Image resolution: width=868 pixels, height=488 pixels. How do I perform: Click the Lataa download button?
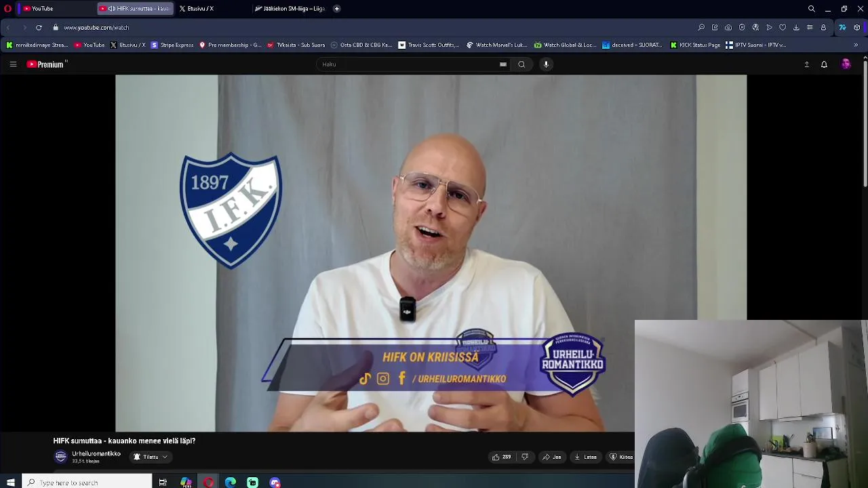click(x=585, y=457)
